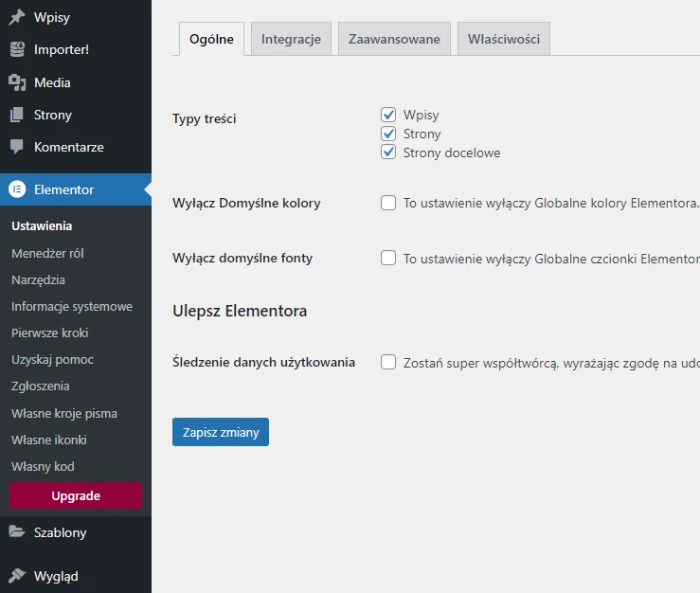This screenshot has height=593, width=700.
Task: Open Uzyskaj pomoc link
Action: click(x=53, y=360)
